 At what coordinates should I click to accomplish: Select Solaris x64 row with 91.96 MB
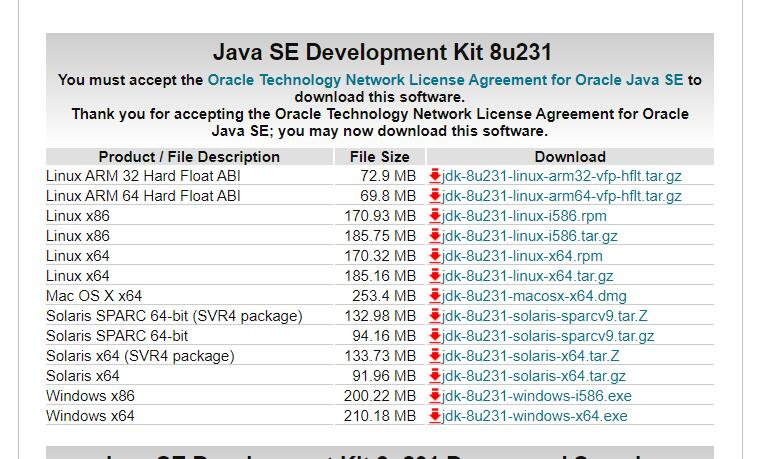click(x=380, y=376)
